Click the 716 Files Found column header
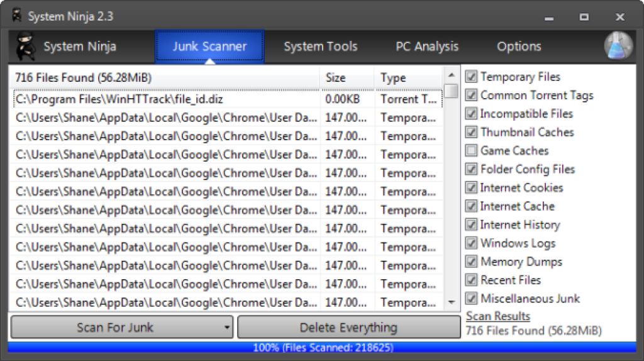This screenshot has height=361, width=644. pos(164,77)
